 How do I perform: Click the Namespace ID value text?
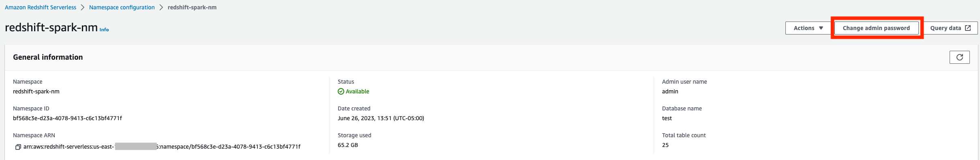tap(67, 118)
